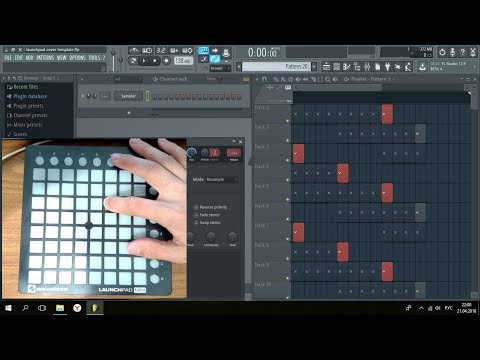Click the stamp-shaped icon in toolbar

[x=226, y=52]
